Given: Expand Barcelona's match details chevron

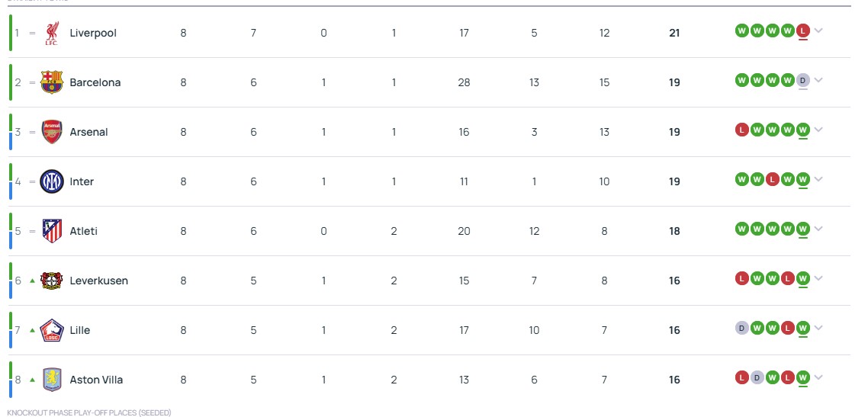Looking at the screenshot, I should [818, 81].
